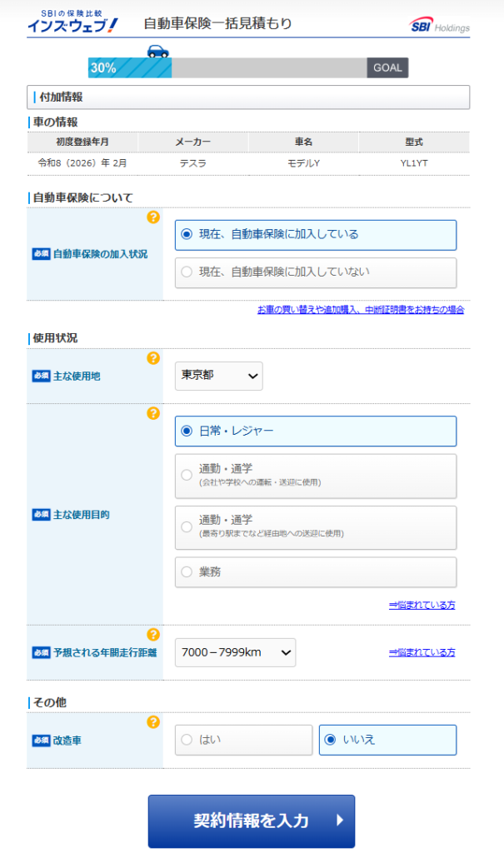
Task: Click the 型式 column header
Action: [414, 142]
